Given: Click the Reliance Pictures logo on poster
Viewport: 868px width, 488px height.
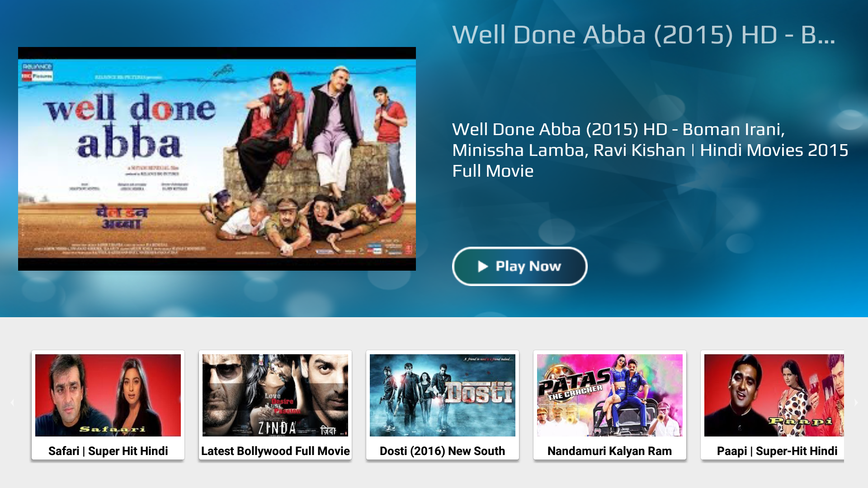Looking at the screenshot, I should [37, 72].
